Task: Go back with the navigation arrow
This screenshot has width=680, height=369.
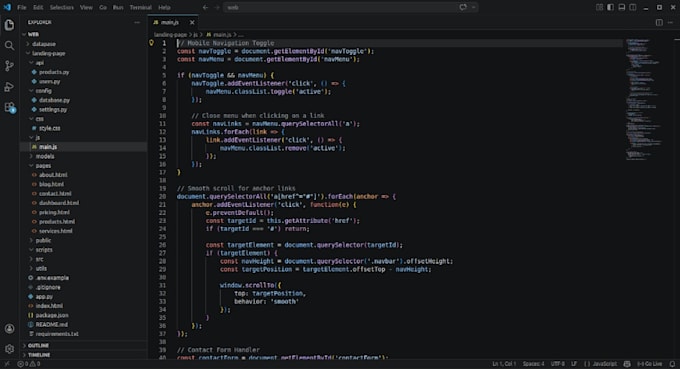Action: point(205,7)
